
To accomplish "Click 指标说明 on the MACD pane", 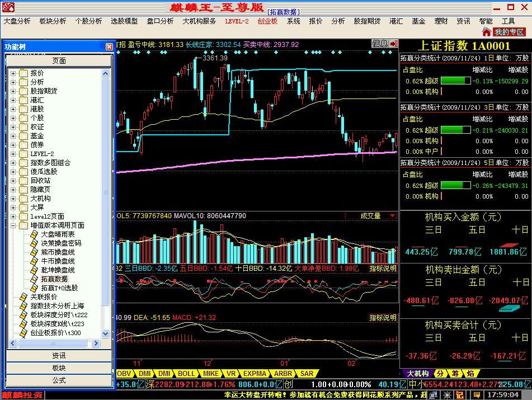I will click(x=383, y=318).
